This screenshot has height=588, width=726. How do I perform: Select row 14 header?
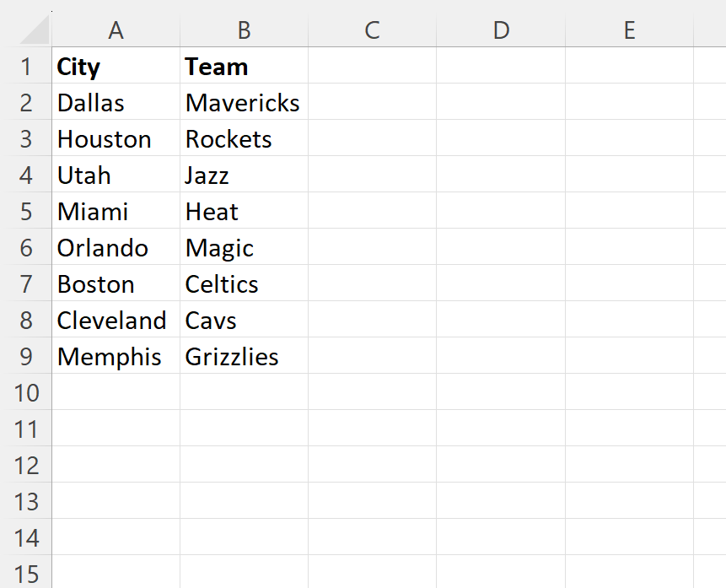click(26, 538)
